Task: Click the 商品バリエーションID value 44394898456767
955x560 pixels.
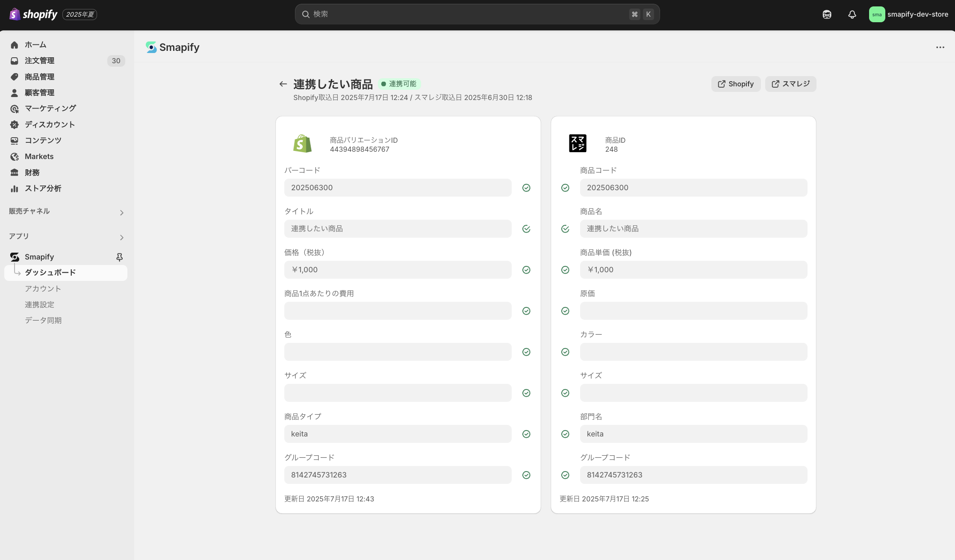Action: point(360,149)
